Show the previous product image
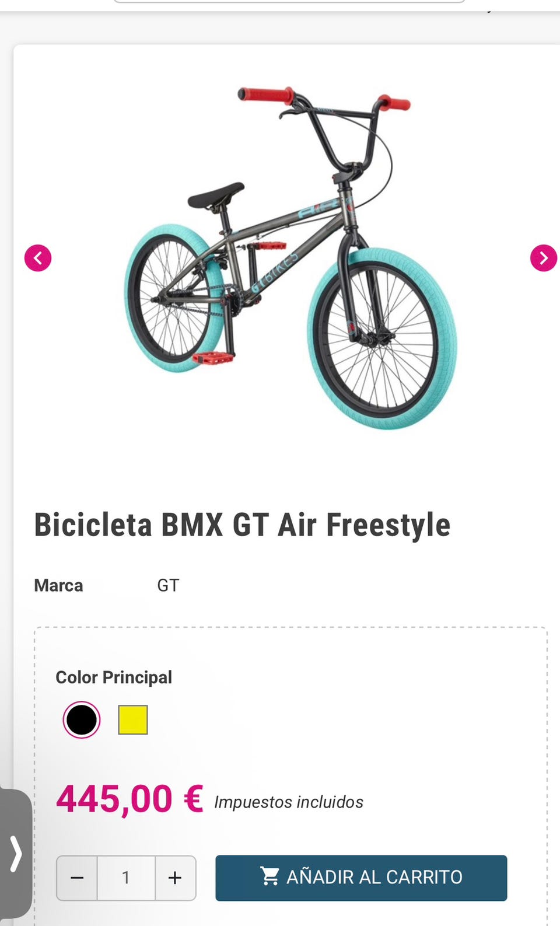 click(38, 258)
